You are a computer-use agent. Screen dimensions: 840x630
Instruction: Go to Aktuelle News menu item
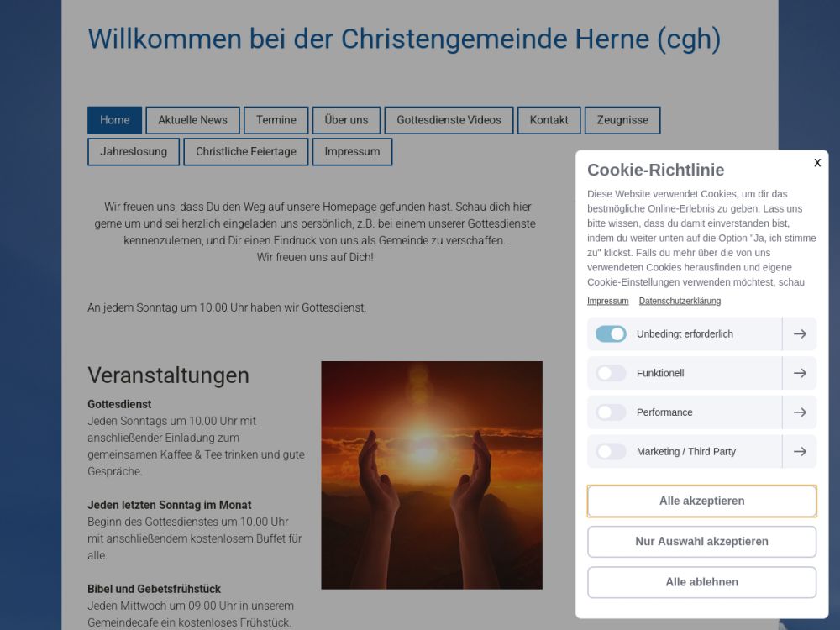click(x=192, y=120)
